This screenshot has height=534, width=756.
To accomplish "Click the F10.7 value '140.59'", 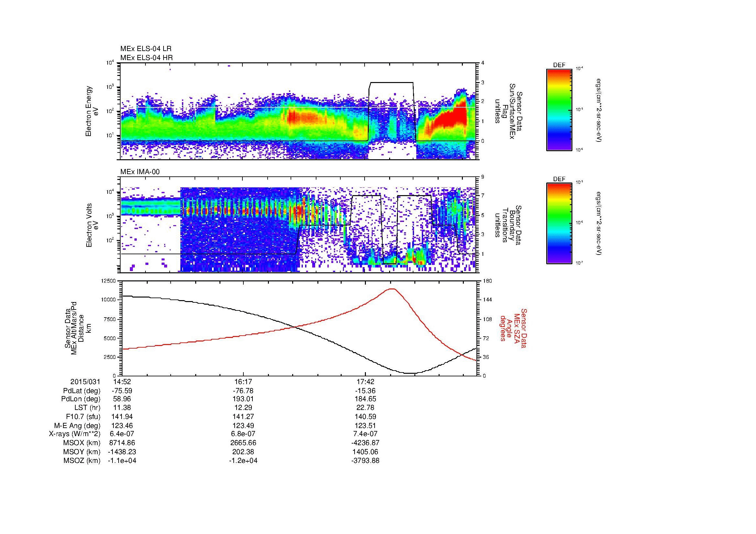I will pos(366,416).
